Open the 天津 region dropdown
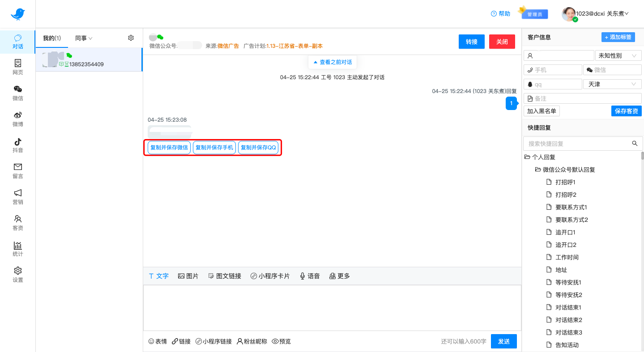 [612, 84]
